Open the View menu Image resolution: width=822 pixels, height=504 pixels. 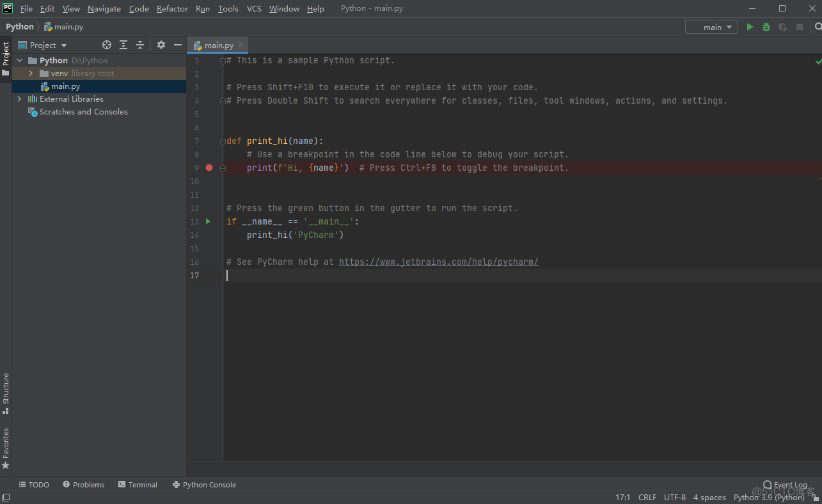tap(71, 8)
